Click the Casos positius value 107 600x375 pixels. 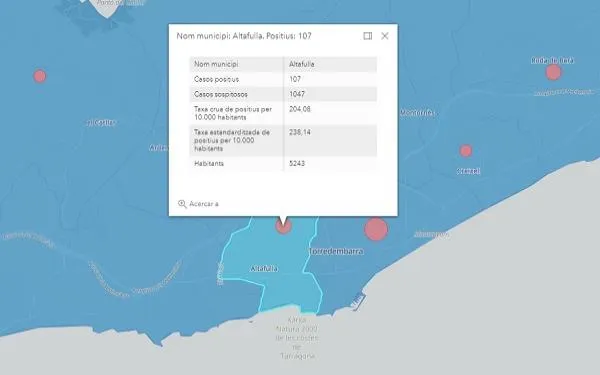pyautogui.click(x=295, y=79)
